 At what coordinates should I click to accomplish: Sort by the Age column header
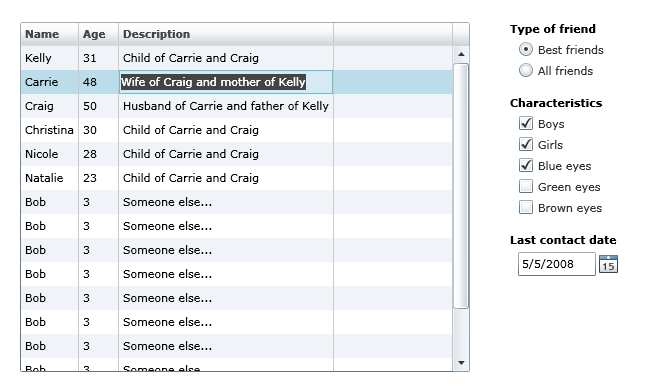(98, 34)
